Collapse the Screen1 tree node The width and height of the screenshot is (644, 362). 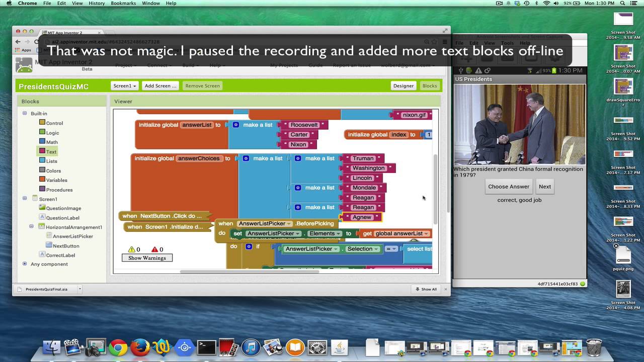pyautogui.click(x=25, y=198)
